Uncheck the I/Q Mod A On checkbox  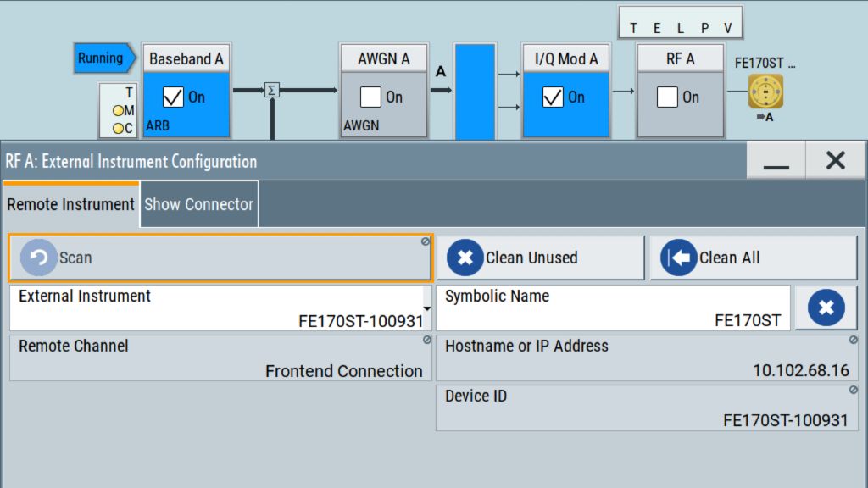pos(553,97)
